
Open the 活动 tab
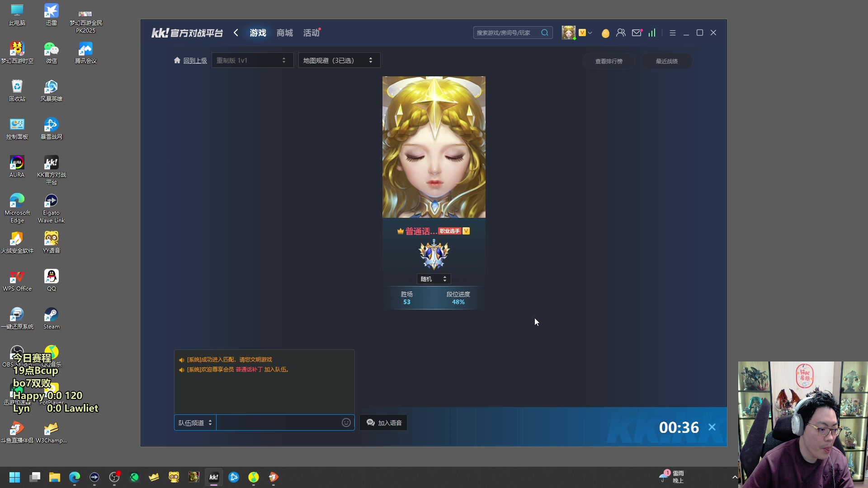tap(311, 33)
